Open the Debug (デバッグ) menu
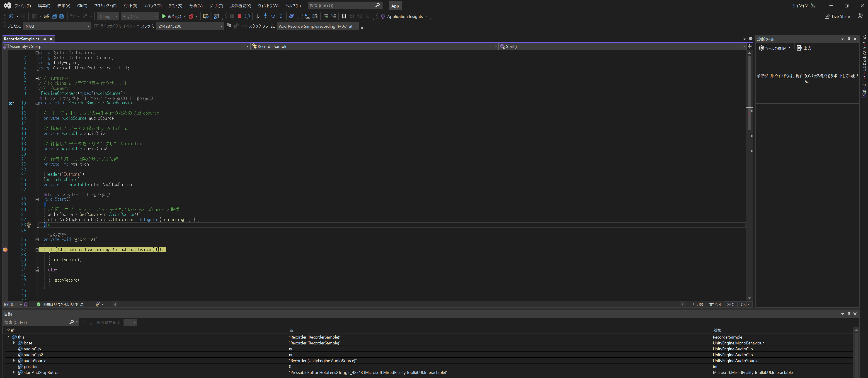Screen dimensions: 868x378 (153, 6)
